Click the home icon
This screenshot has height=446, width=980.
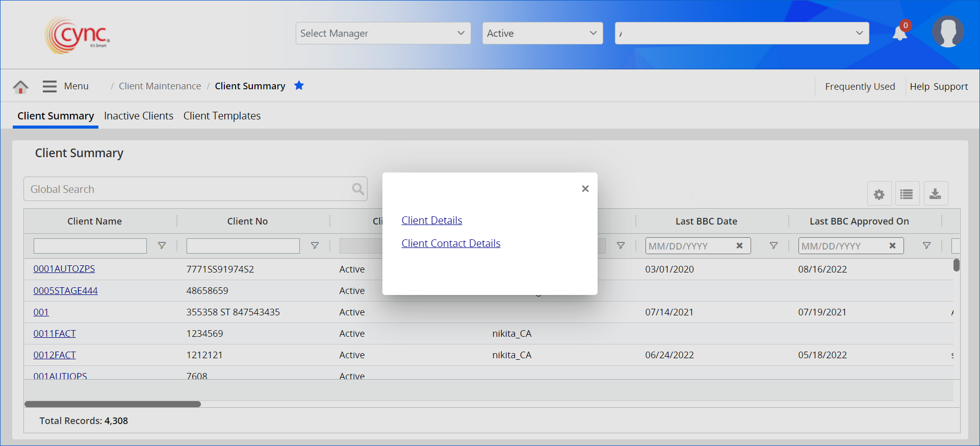click(x=20, y=87)
